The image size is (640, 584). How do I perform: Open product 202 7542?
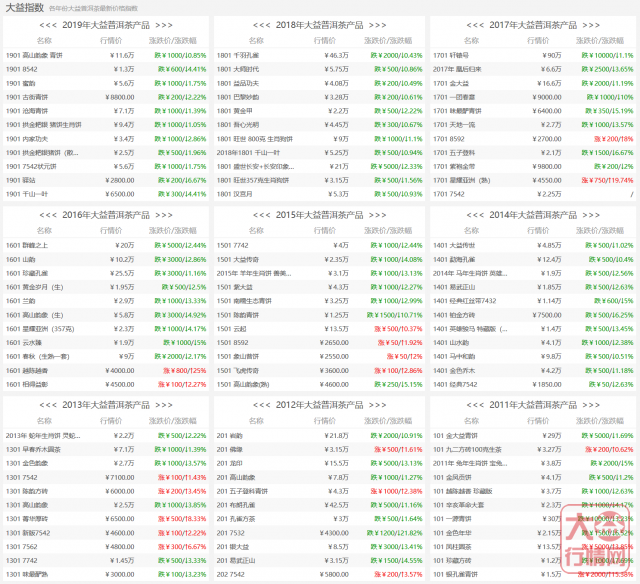point(231,575)
